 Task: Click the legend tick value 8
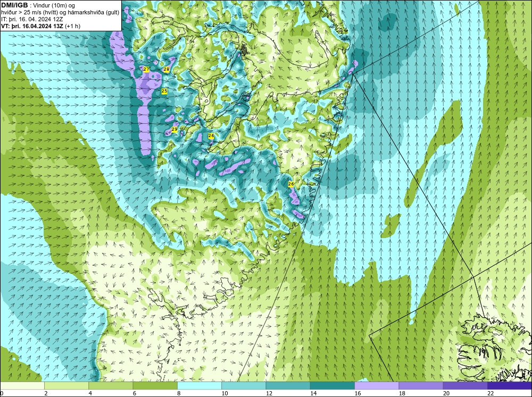[x=179, y=393]
